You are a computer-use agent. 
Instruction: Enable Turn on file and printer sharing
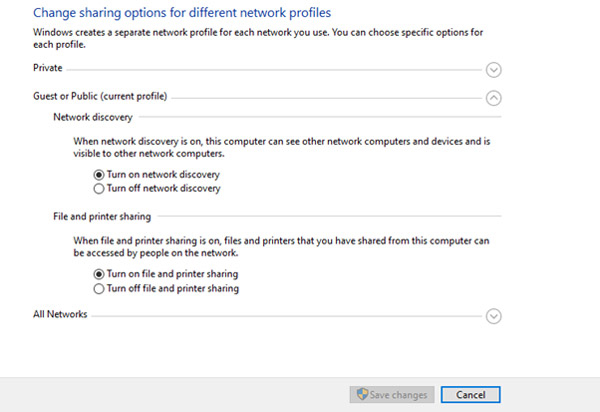pyautogui.click(x=98, y=274)
